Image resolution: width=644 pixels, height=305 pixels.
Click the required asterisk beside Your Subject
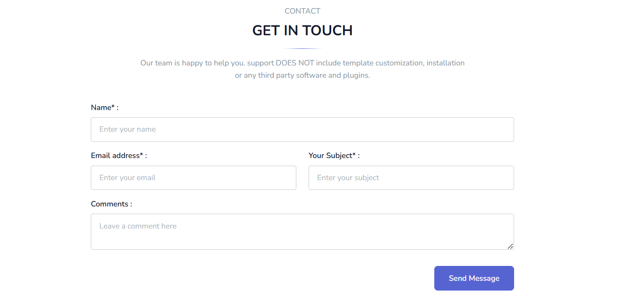pos(354,155)
